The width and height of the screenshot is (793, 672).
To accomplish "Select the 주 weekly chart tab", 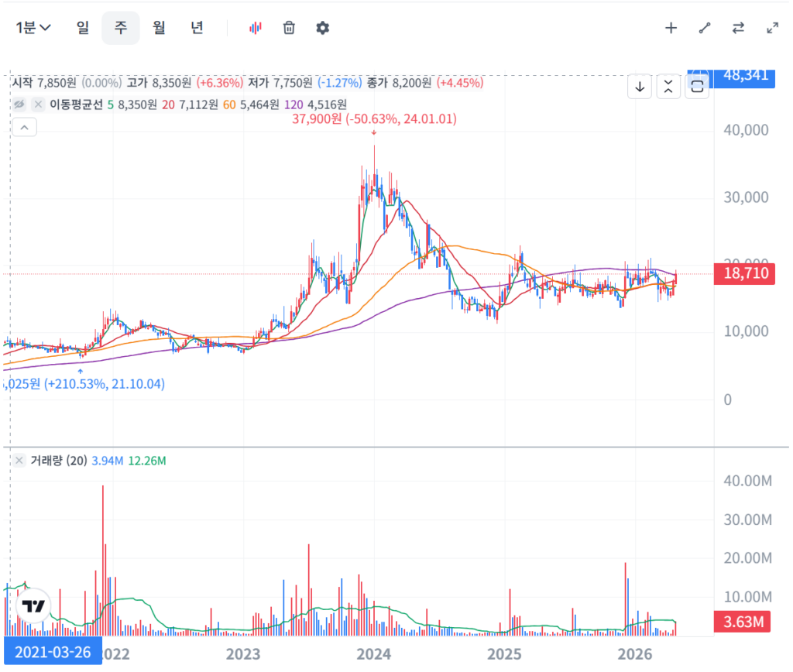I will (x=120, y=28).
